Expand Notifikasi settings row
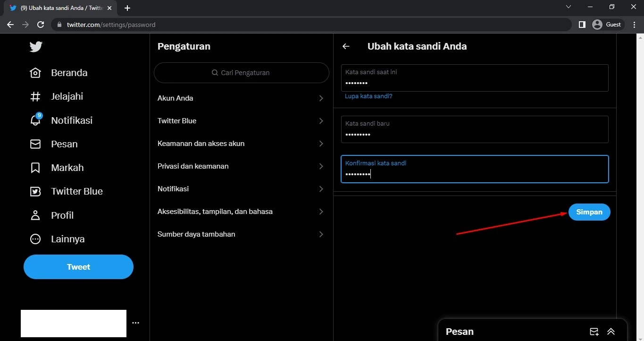The image size is (644, 341). click(x=241, y=189)
